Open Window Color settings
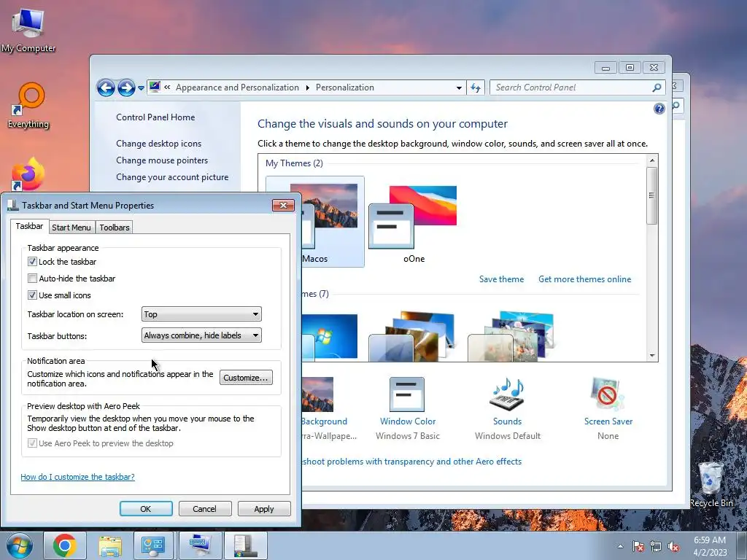Screen dimensions: 747x560 coord(407,408)
